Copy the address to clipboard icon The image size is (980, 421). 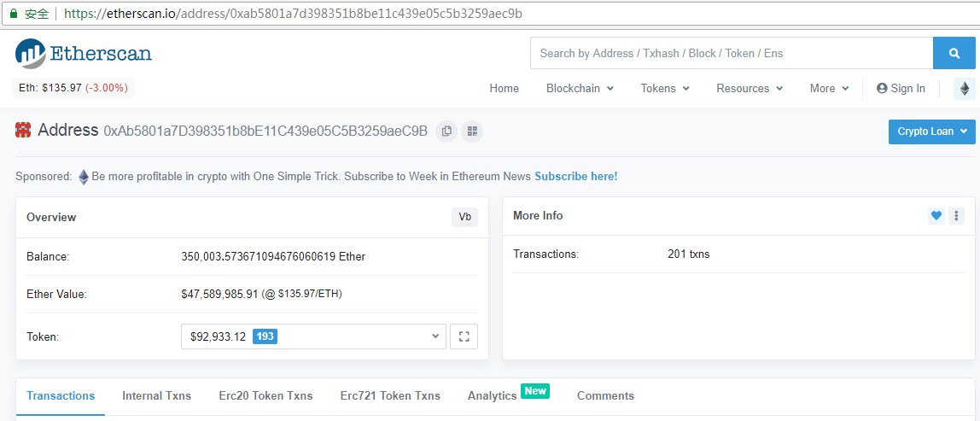pyautogui.click(x=446, y=132)
